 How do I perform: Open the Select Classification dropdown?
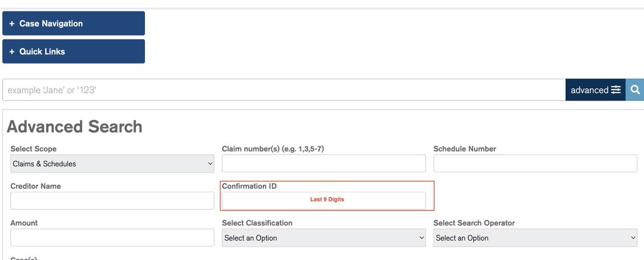tap(324, 238)
